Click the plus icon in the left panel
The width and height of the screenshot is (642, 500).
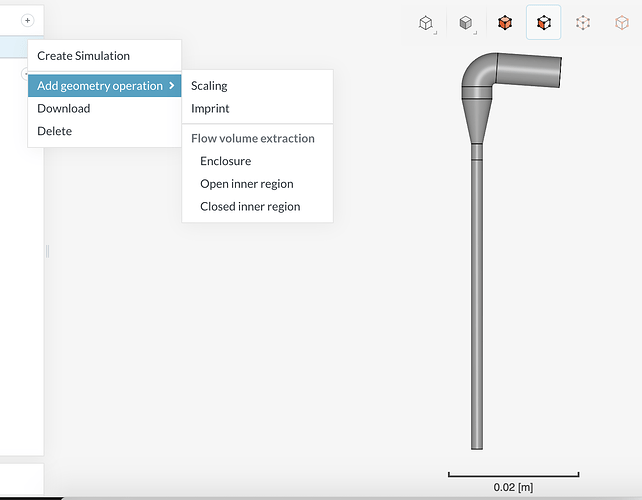[x=27, y=20]
